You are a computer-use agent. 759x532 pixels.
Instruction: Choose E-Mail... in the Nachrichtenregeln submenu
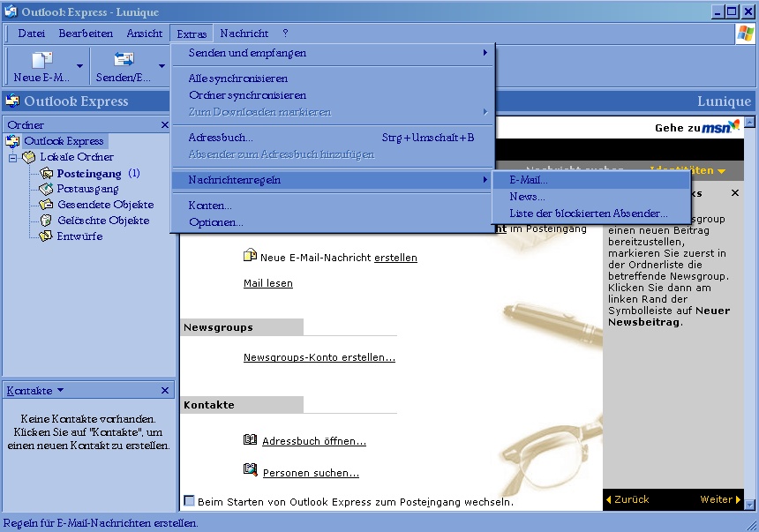point(591,180)
